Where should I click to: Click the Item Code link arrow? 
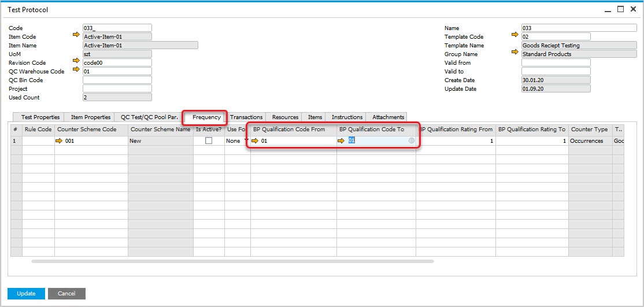(76, 35)
